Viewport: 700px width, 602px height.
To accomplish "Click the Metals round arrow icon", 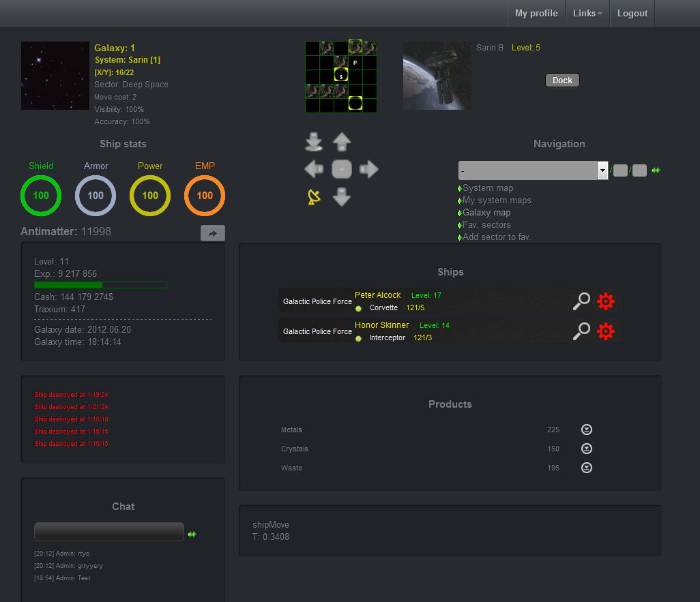I will [x=586, y=430].
